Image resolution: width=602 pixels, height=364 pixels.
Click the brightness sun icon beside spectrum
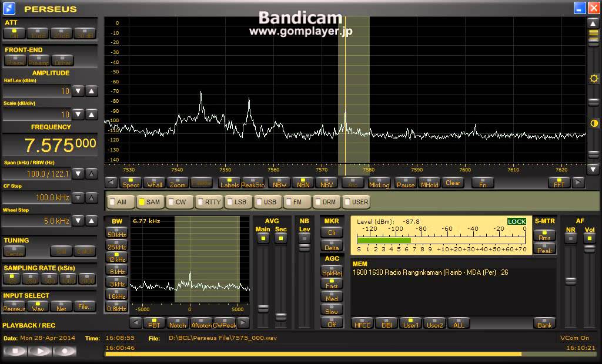click(594, 79)
